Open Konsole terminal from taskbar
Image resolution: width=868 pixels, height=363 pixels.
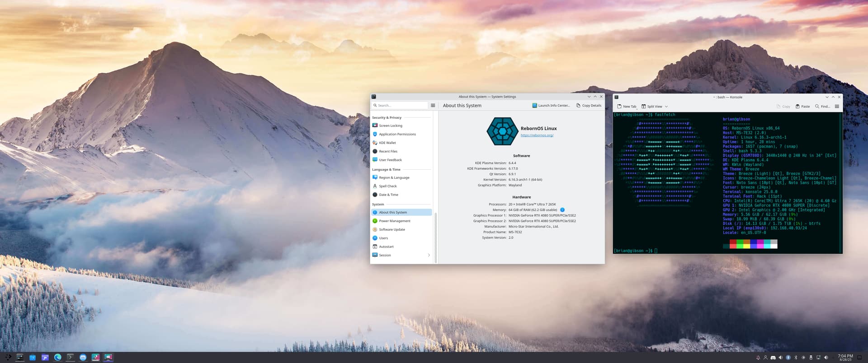coord(71,357)
